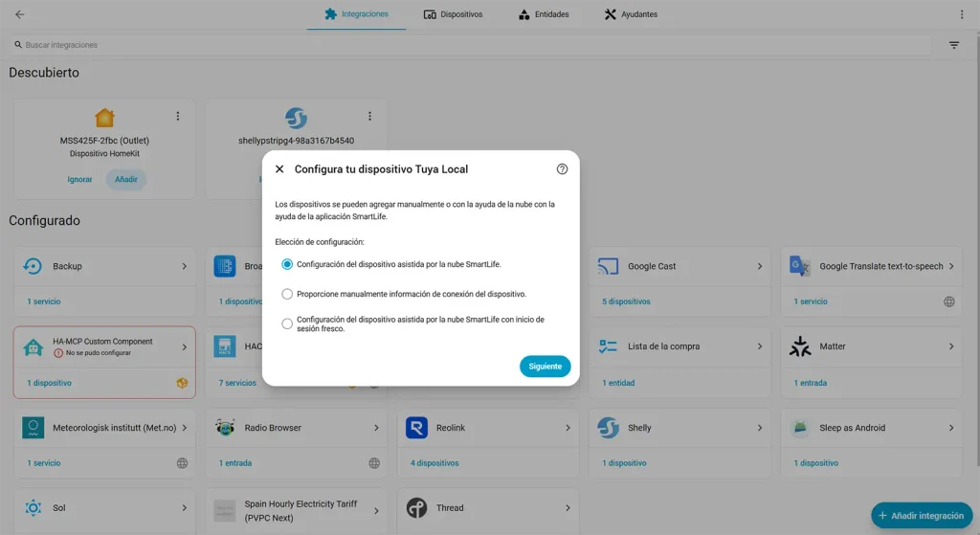Expand the Google Translate text-to-speech chevron
Image resolution: width=980 pixels, height=535 pixels.
point(951,266)
